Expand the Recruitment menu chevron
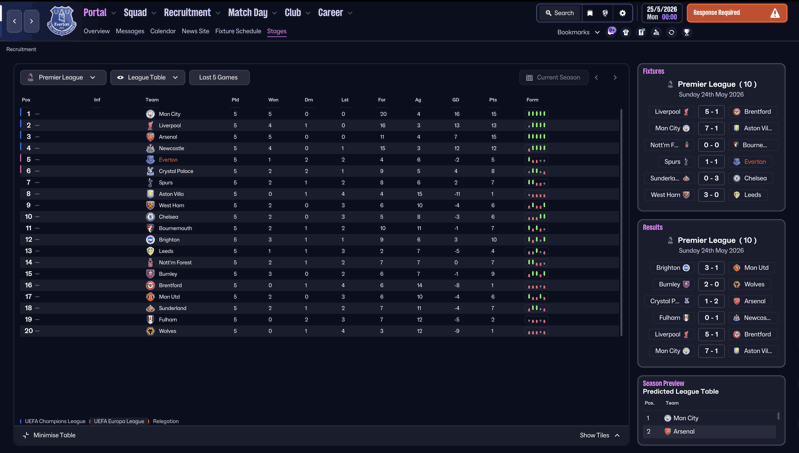 click(218, 13)
